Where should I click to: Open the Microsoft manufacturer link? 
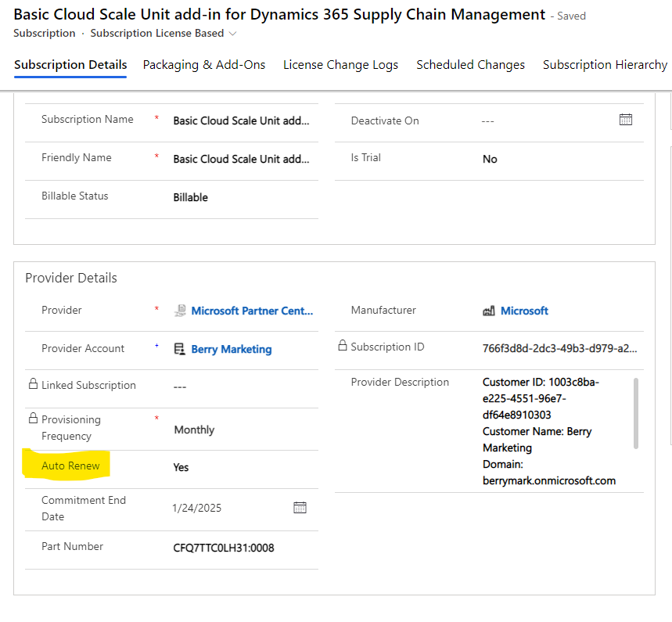pyautogui.click(x=524, y=311)
